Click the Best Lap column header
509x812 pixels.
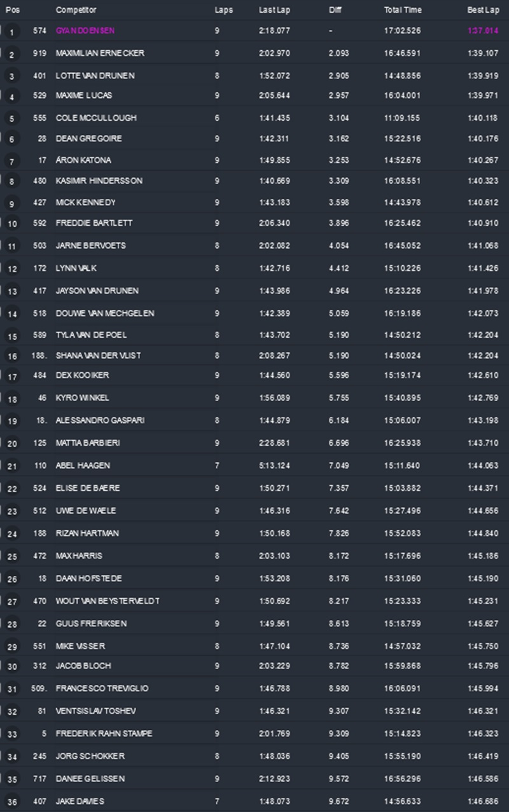click(483, 10)
